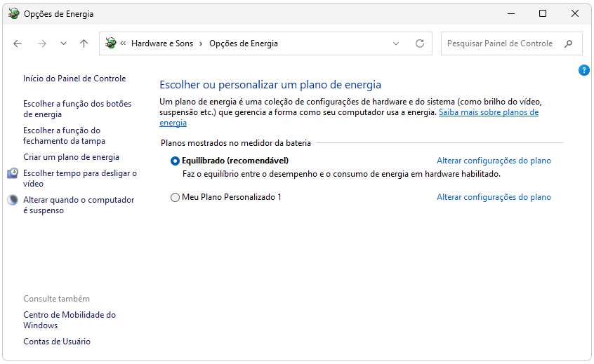The image size is (594, 364).
Task: Open recent locations chevron beside forward arrow
Action: (x=63, y=43)
